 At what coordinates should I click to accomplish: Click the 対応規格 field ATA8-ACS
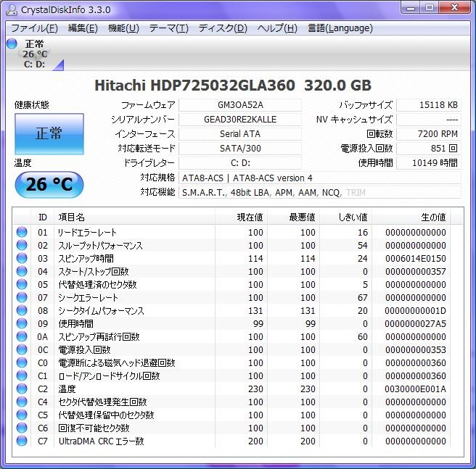(x=320, y=178)
